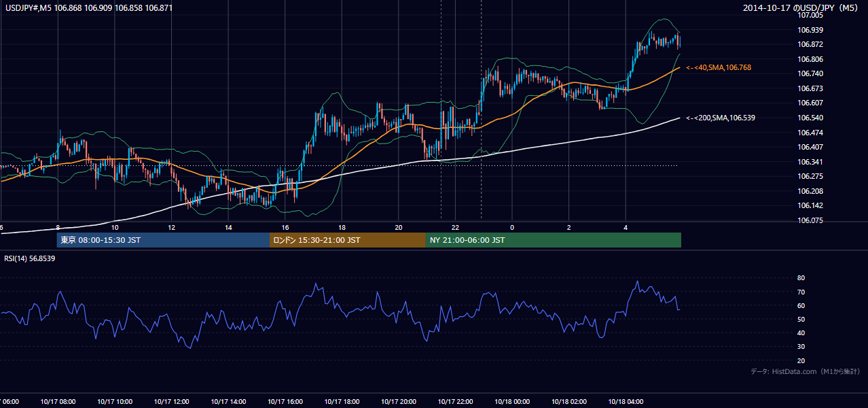Click the NY 21:00-06:00 JST session bar

point(554,240)
